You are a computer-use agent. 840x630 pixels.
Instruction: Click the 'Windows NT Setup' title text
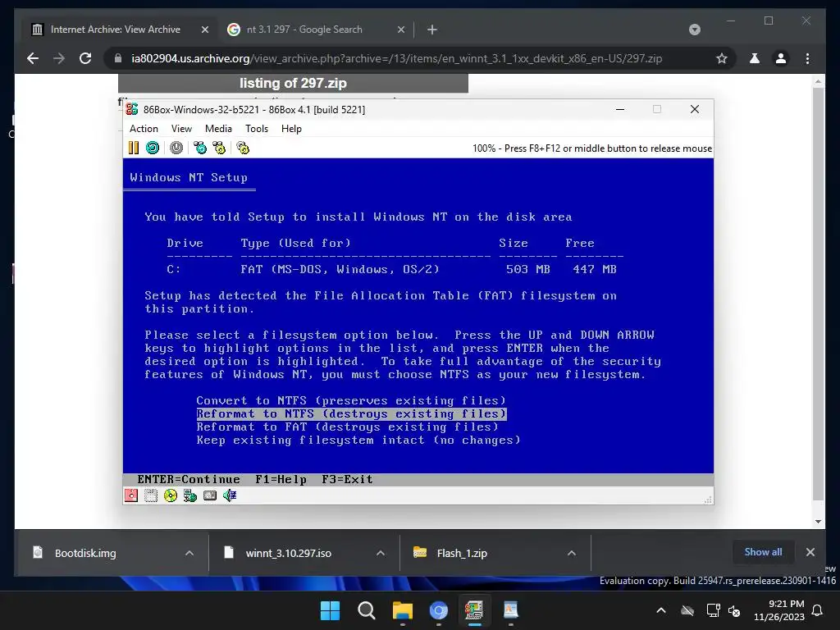coord(189,177)
